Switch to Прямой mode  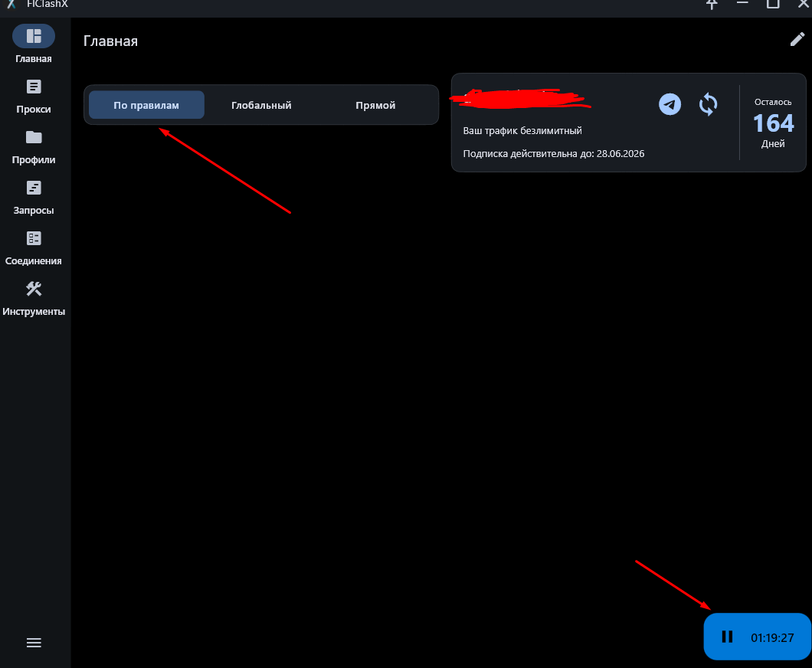375,105
